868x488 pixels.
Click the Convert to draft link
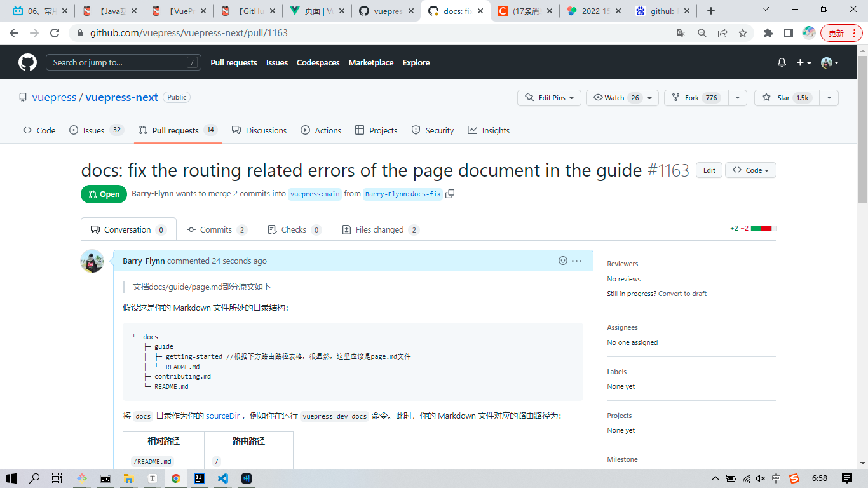[682, 294]
